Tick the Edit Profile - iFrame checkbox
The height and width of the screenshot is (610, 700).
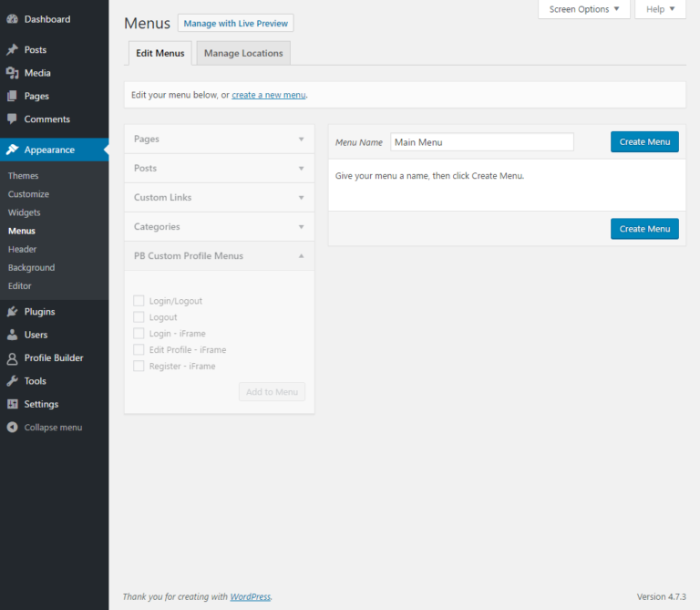point(139,350)
